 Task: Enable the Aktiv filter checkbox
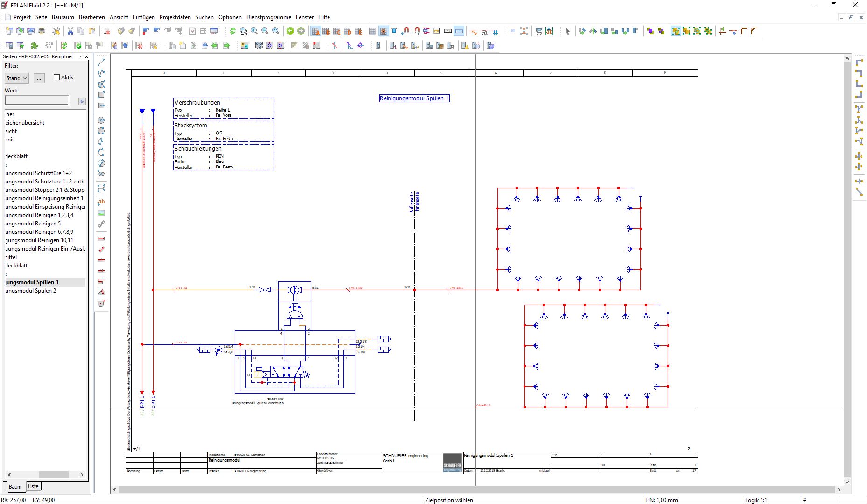coord(57,77)
